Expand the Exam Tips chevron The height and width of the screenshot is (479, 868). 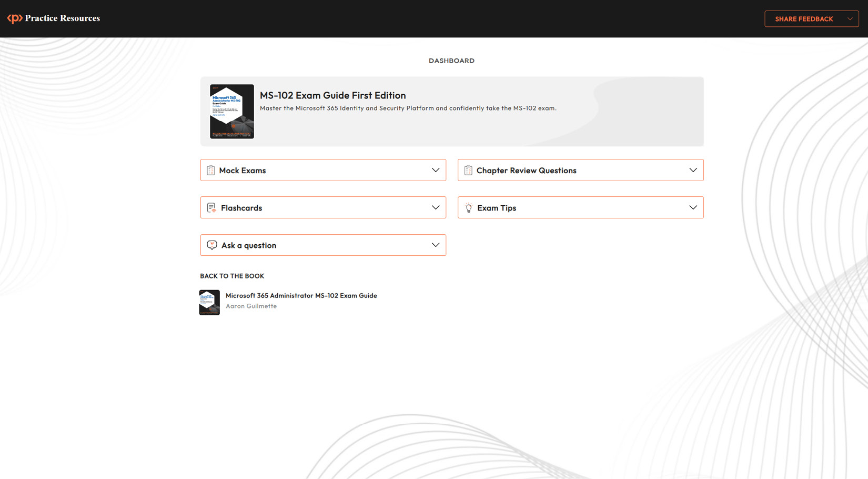(x=693, y=207)
